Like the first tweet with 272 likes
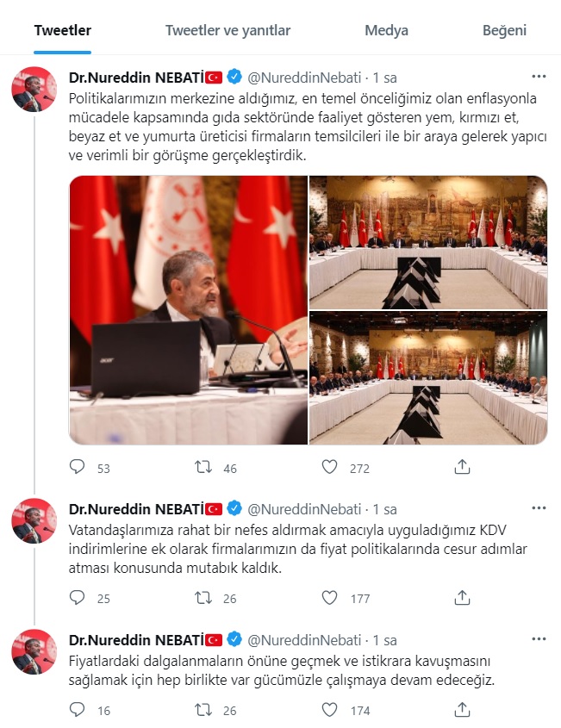The width and height of the screenshot is (561, 728). (x=330, y=467)
